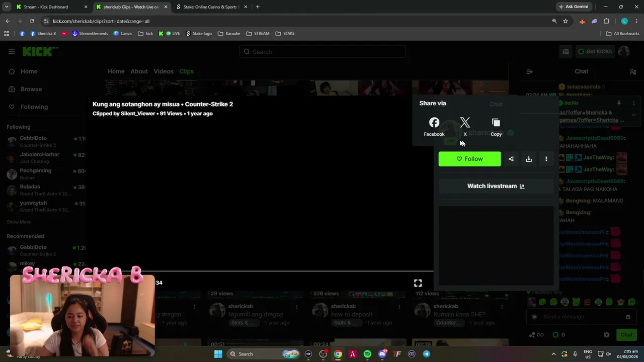Open Buladas channel in Following list

coord(46,190)
